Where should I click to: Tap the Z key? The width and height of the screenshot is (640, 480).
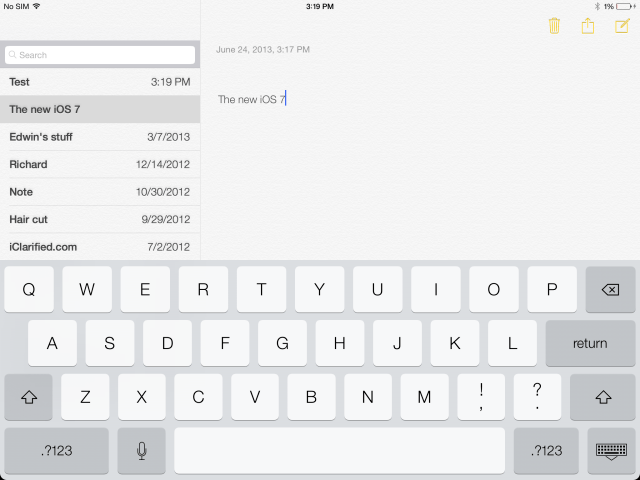(x=85, y=397)
